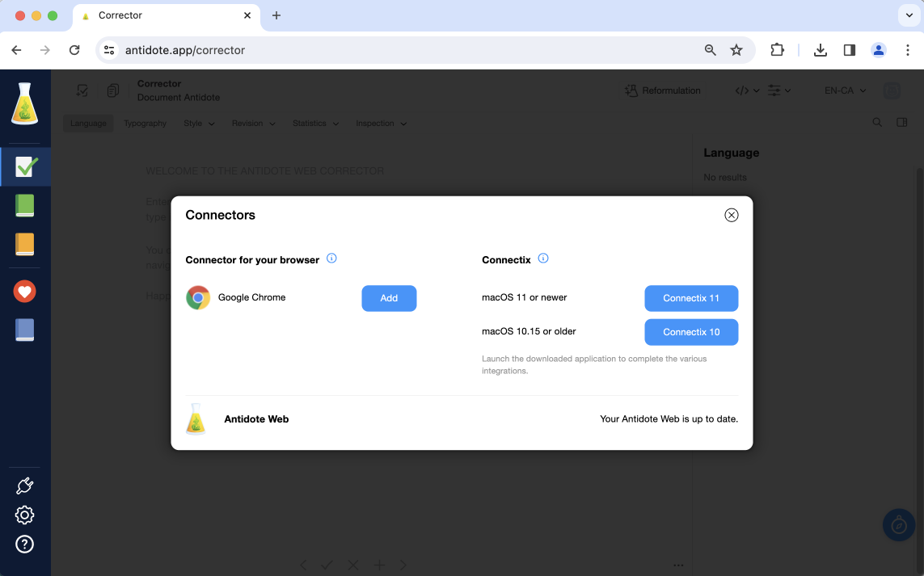This screenshot has height=576, width=924.
Task: Toggle Chrome side panel icon
Action: tap(849, 50)
